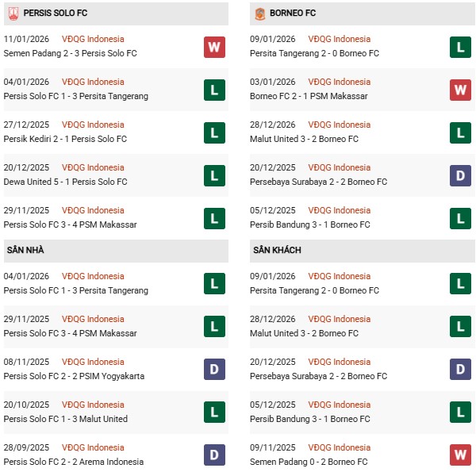
Task: Click W badge for Borneo FC 2-1 PSM Makassar
Action: click(x=460, y=90)
